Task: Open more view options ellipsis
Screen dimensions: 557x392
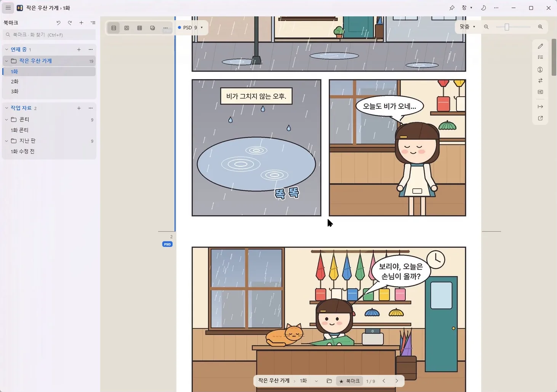Action: click(165, 28)
